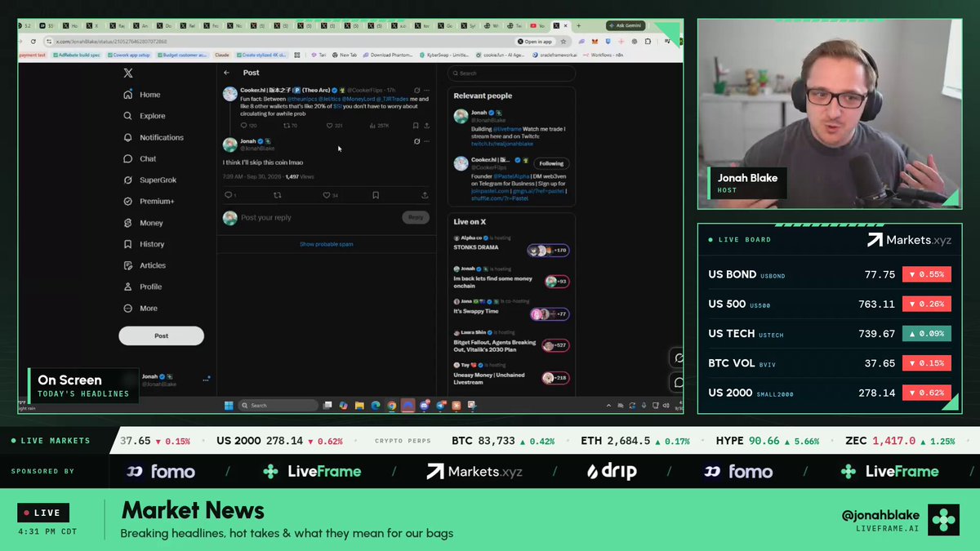Like Jonah's "skip this coin" post

(326, 195)
